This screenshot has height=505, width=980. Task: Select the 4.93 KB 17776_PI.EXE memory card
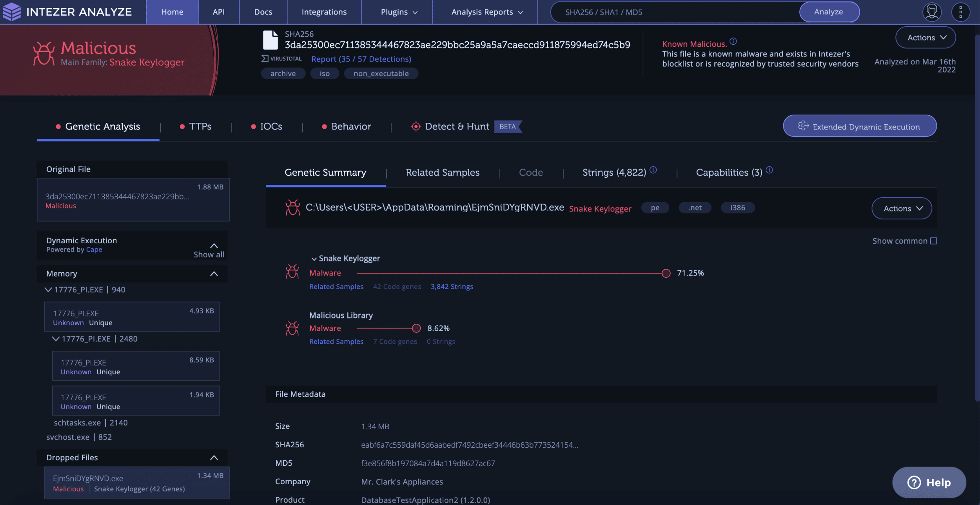click(132, 317)
